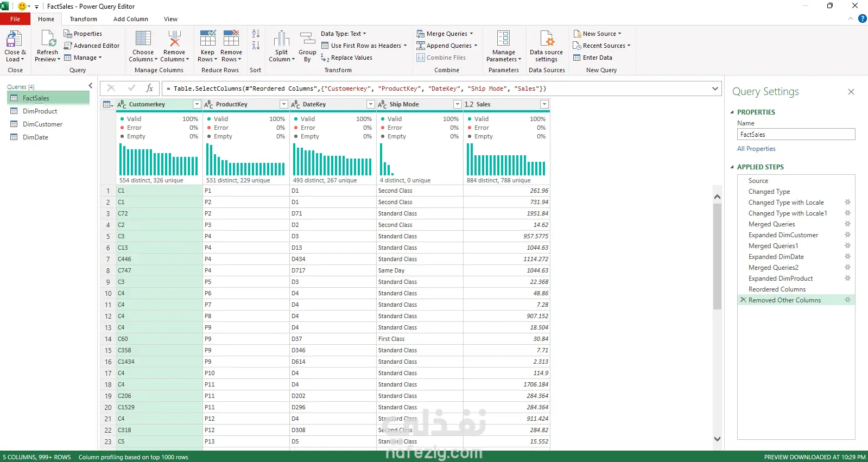Expand the formula bar

pyautogui.click(x=715, y=88)
